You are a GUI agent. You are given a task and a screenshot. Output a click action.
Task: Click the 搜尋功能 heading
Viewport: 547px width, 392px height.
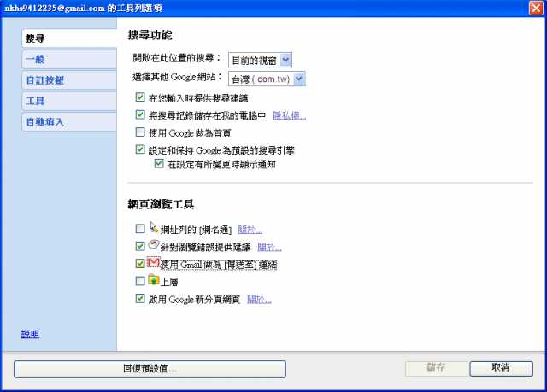click(x=150, y=35)
